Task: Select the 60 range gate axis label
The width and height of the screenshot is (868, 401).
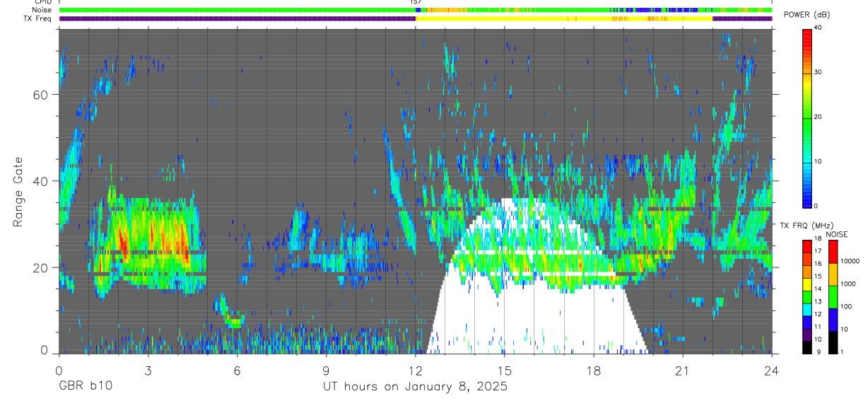Action: click(44, 95)
